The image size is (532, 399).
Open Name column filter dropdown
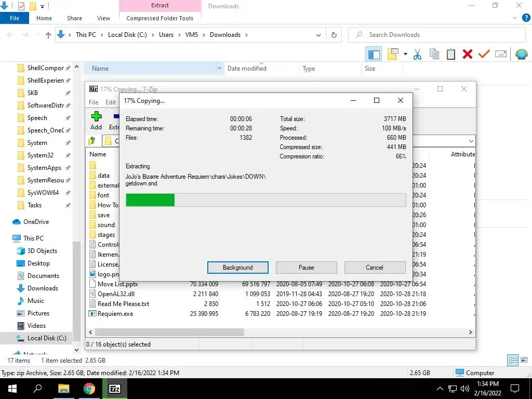pyautogui.click(x=220, y=68)
